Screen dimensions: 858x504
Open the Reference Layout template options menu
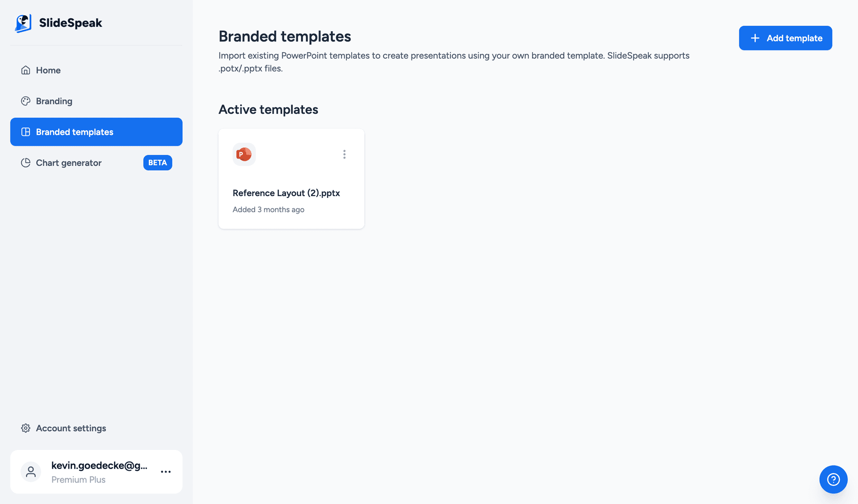click(344, 154)
